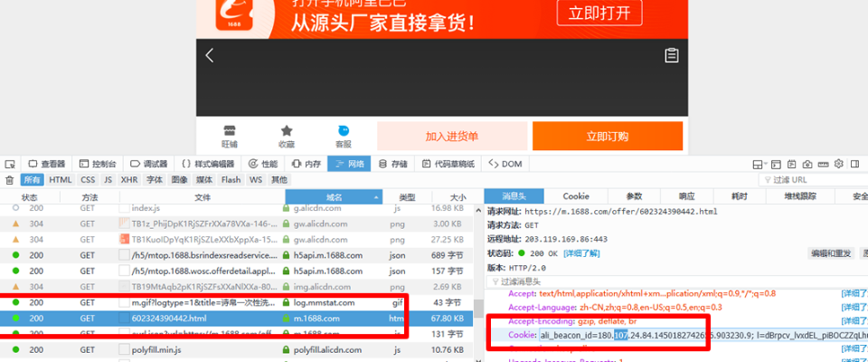Open 详细了解 link beside the Accept header
This screenshot has width=868, height=362.
[854, 293]
